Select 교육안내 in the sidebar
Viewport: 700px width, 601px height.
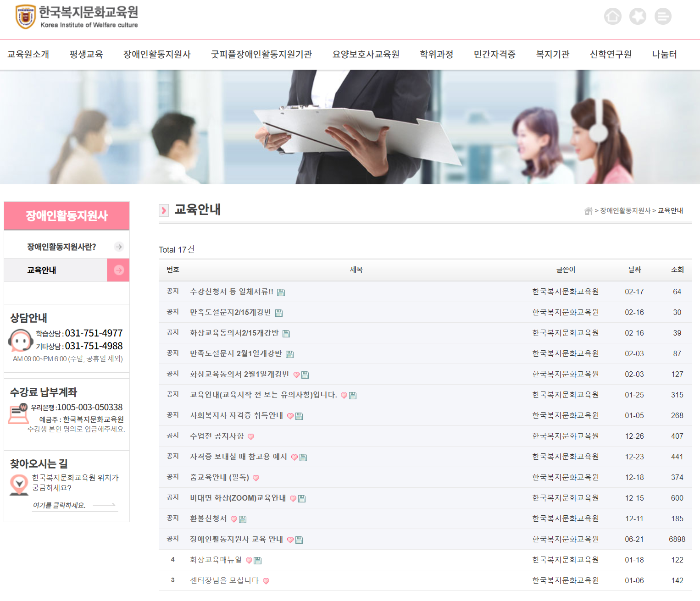tap(42, 270)
